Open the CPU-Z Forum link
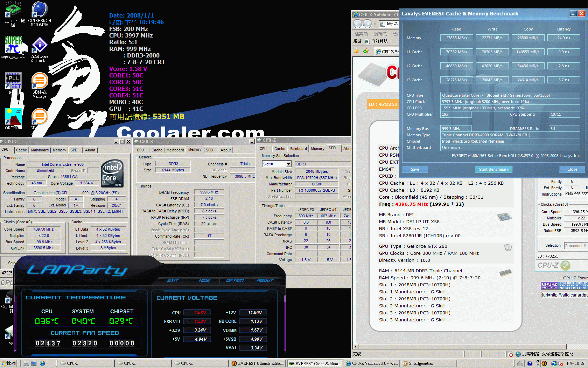The width and height of the screenshot is (588, 368). coord(575,278)
